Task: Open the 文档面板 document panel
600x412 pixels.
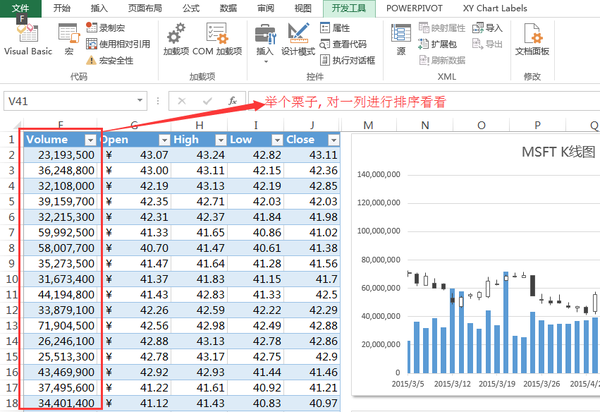Action: (x=532, y=39)
